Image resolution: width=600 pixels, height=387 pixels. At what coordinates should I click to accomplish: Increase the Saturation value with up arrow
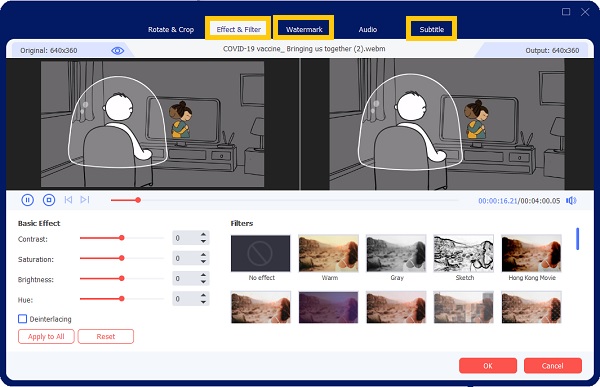coord(204,255)
